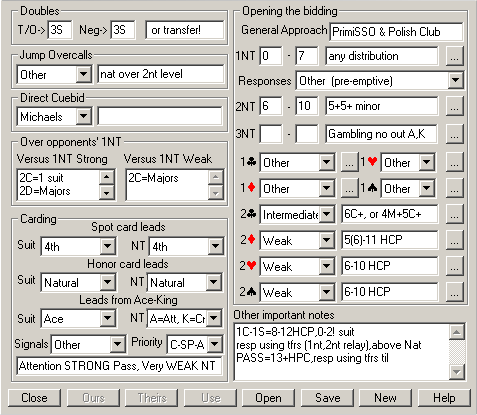The height and width of the screenshot is (415, 477).
Task: Click ellipsis button for 2 Clubs Intermediate
Action: [454, 215]
